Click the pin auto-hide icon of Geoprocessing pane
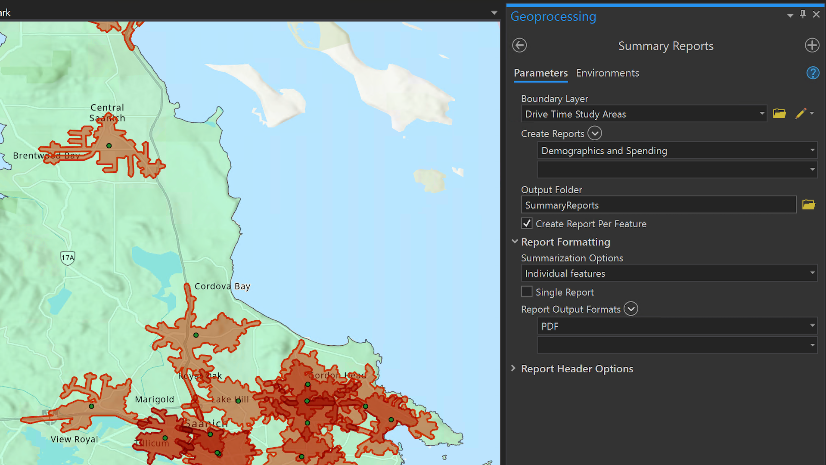This screenshot has width=826, height=465. coord(802,16)
